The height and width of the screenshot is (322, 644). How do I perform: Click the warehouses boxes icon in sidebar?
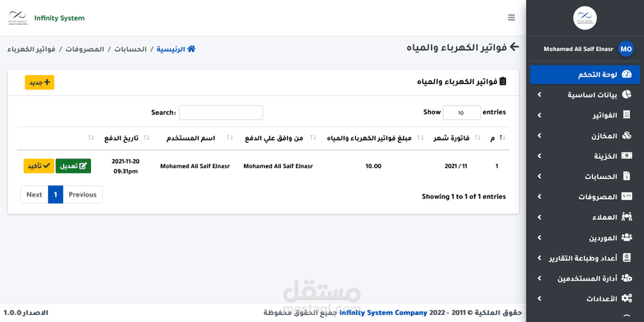click(626, 136)
